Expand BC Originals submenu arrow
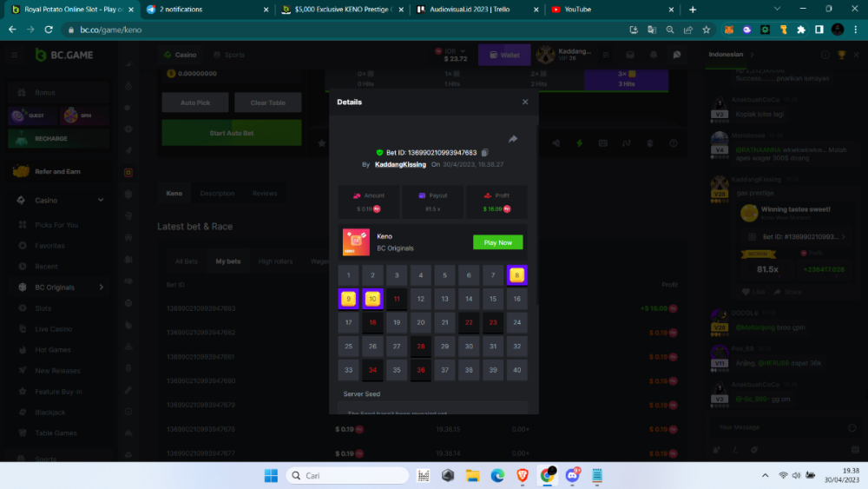 [102, 287]
